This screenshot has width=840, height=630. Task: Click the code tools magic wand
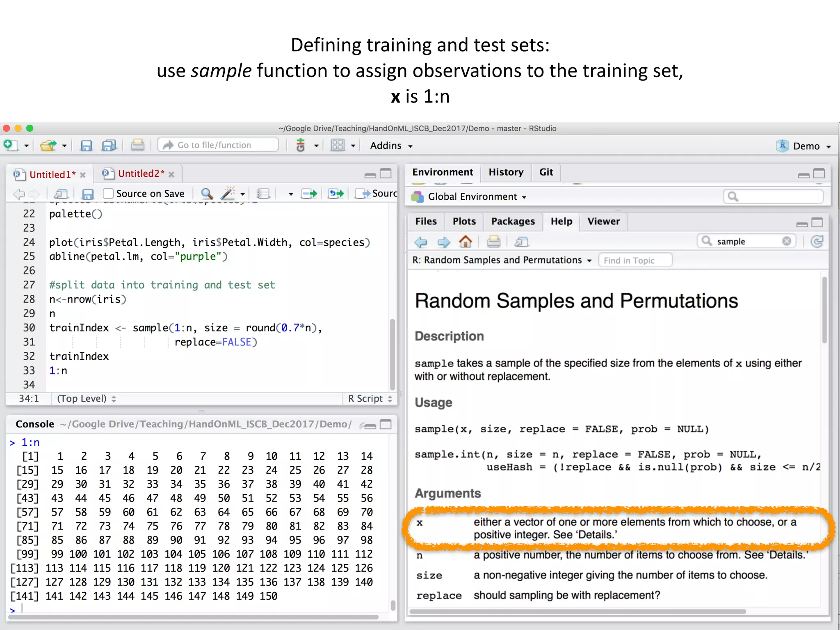pyautogui.click(x=228, y=193)
